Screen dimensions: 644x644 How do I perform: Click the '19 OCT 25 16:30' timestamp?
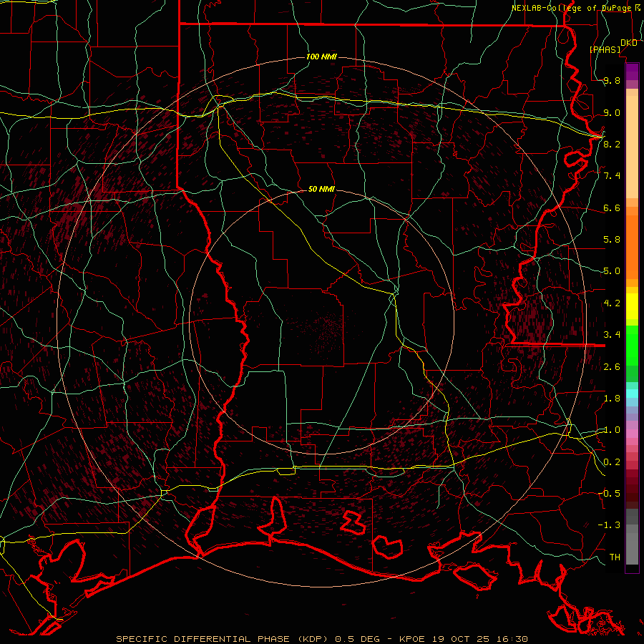[x=479, y=639]
